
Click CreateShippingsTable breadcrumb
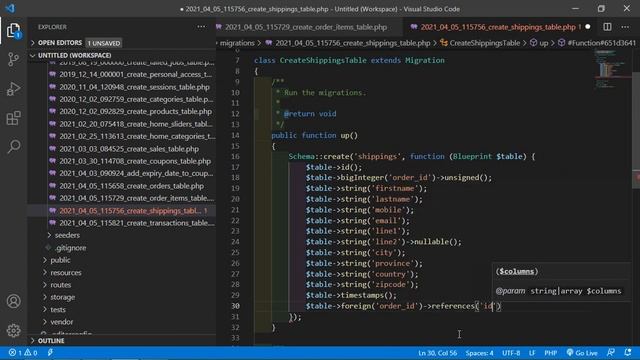(484, 43)
